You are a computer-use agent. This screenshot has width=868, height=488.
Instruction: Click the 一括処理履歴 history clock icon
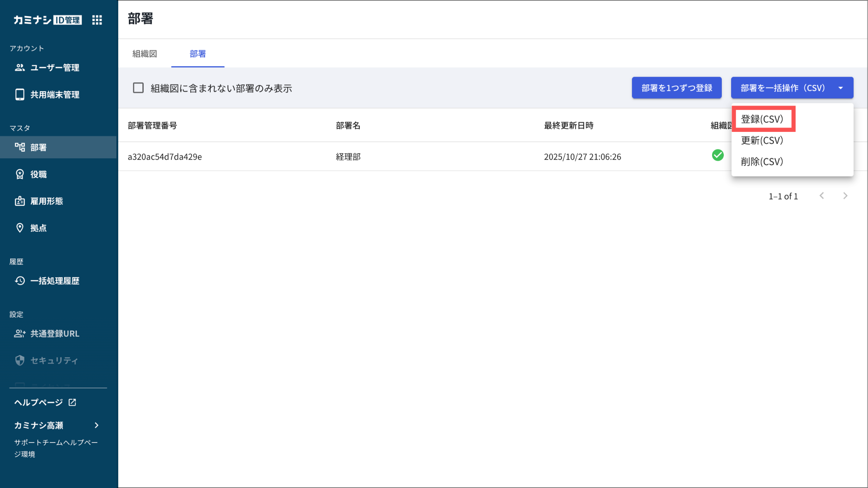click(19, 281)
